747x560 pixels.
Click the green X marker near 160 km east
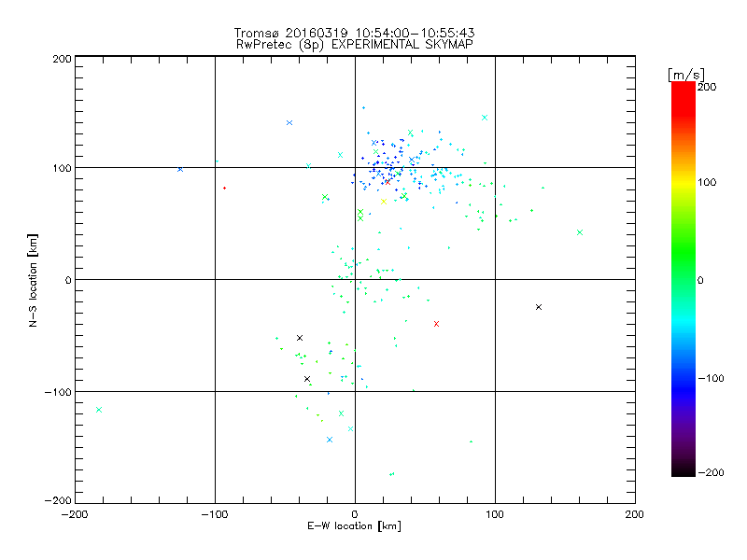pyautogui.click(x=580, y=232)
